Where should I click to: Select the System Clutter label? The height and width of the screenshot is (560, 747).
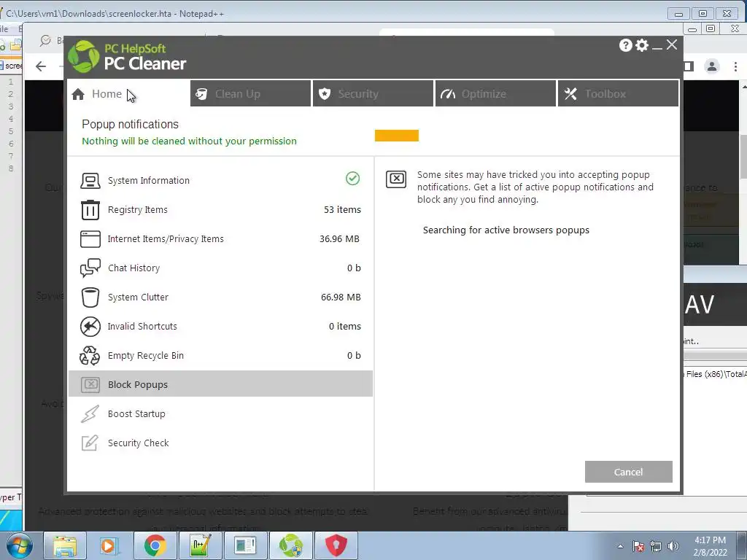pyautogui.click(x=138, y=297)
